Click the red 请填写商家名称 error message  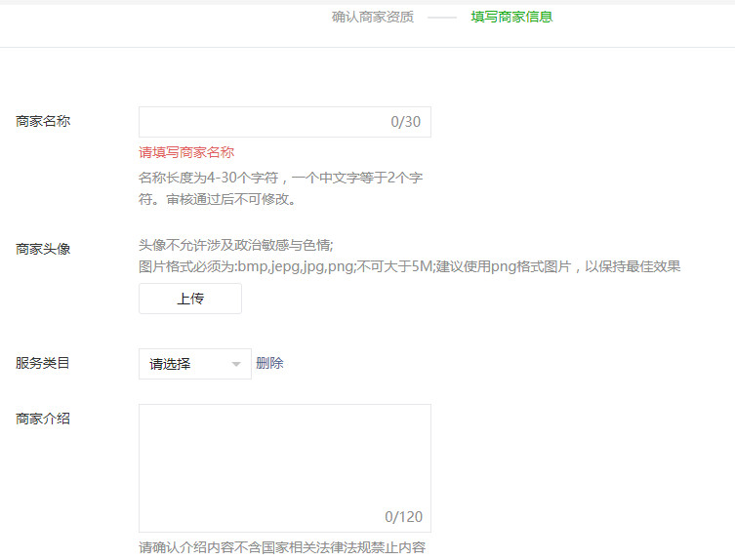(186, 152)
